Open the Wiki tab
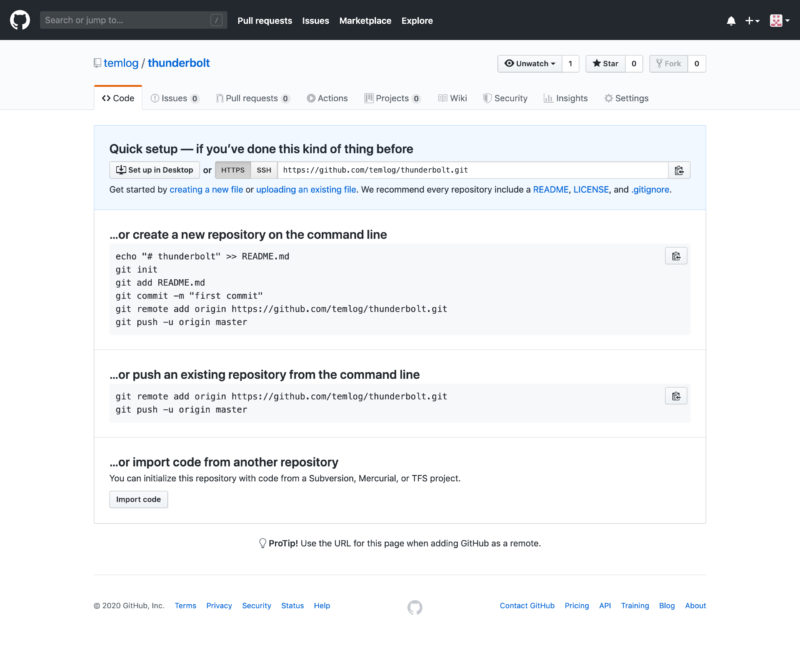Screen dimensions: 800x647 point(453,98)
